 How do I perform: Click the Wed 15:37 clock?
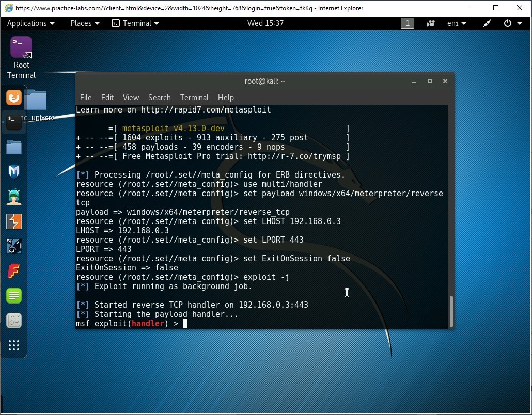(265, 23)
